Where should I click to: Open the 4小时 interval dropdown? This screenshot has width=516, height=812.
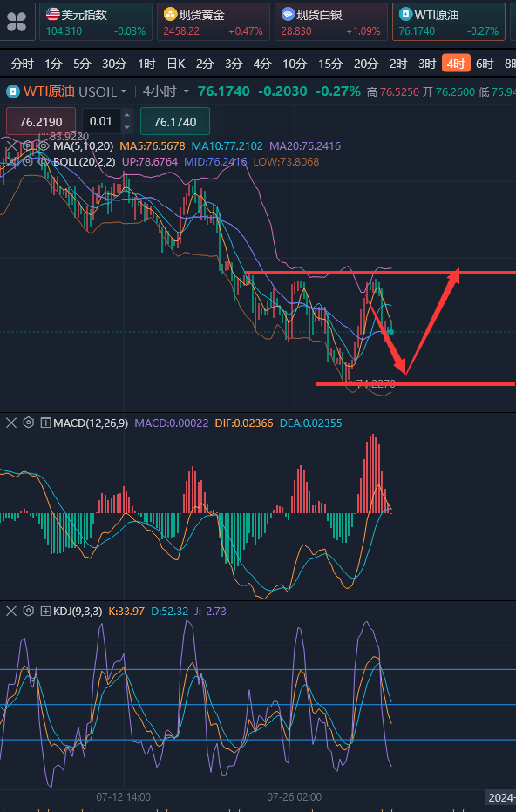point(166,91)
